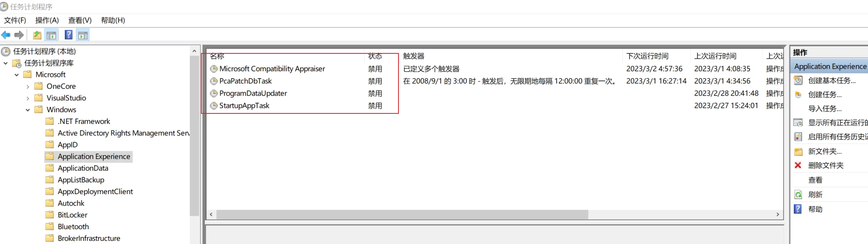Select the .NET Framework folder
The height and width of the screenshot is (244, 868).
coord(84,122)
